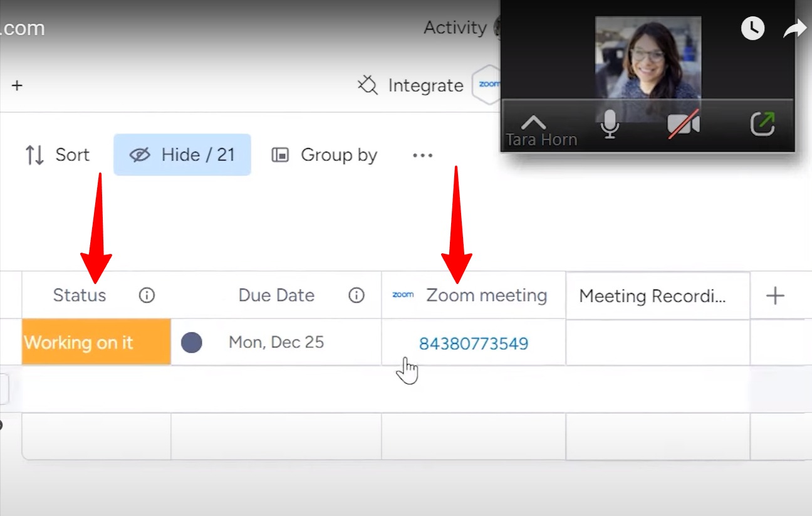Open the Activity menu
This screenshot has height=516, width=812.
[455, 27]
